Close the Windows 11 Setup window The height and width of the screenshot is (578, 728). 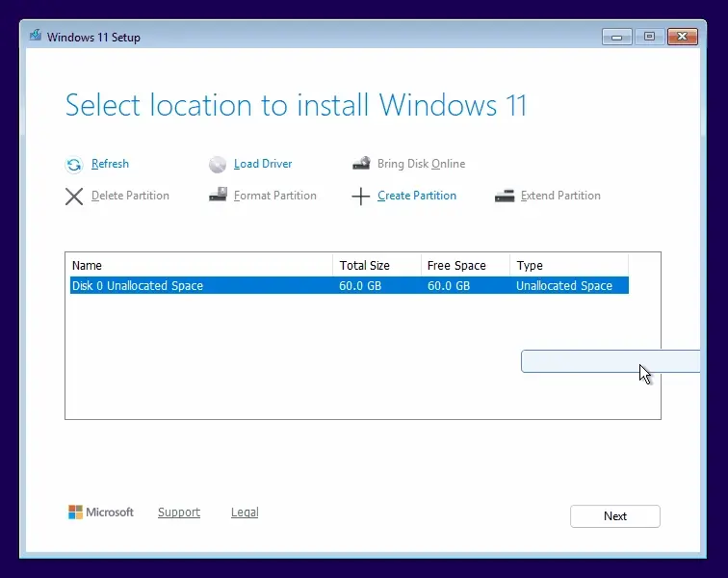682,37
